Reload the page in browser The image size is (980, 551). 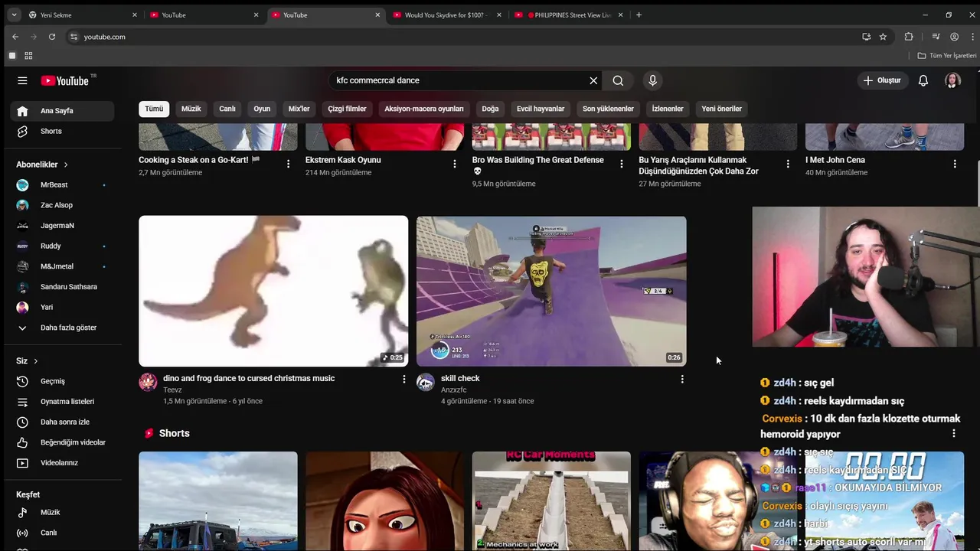[52, 37]
